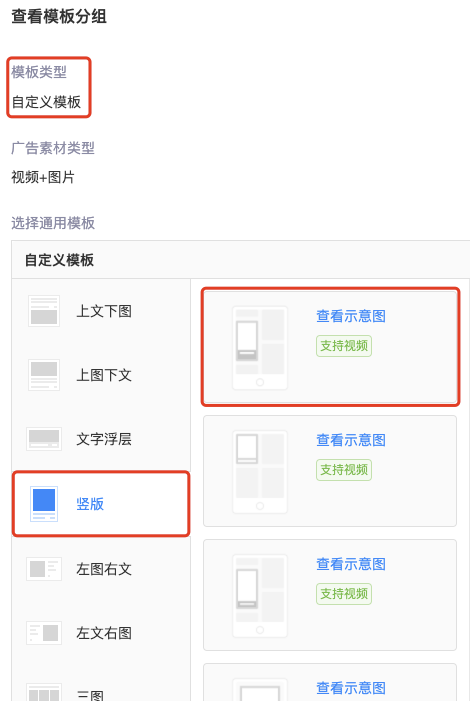Screen dimensions: 470x727
Task: Click the 自定义模板 panel header
Action: point(241,260)
